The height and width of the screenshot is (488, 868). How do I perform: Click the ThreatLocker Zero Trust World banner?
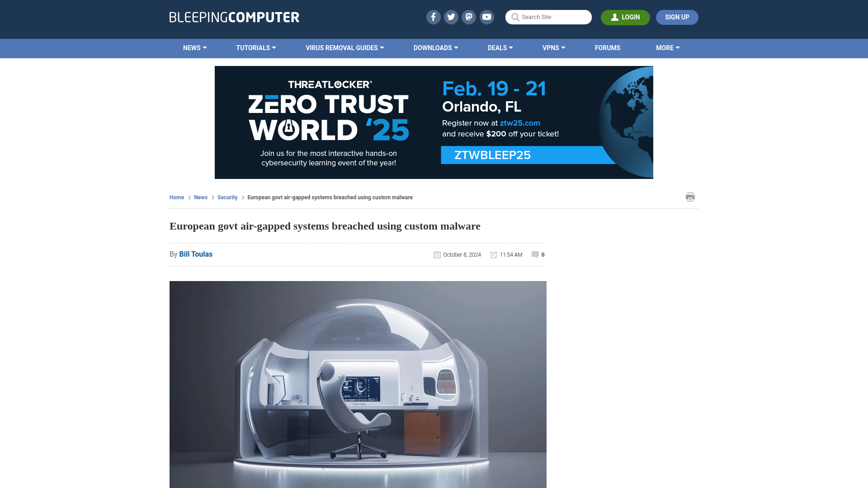[434, 122]
